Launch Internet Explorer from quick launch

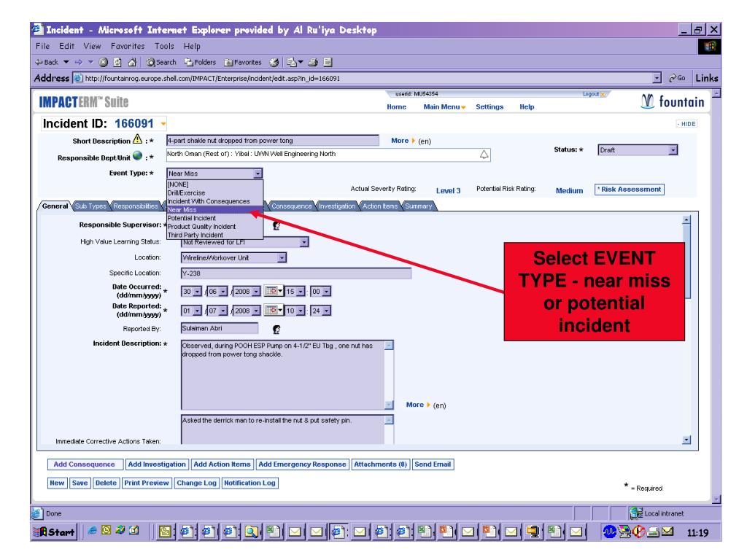[93, 530]
